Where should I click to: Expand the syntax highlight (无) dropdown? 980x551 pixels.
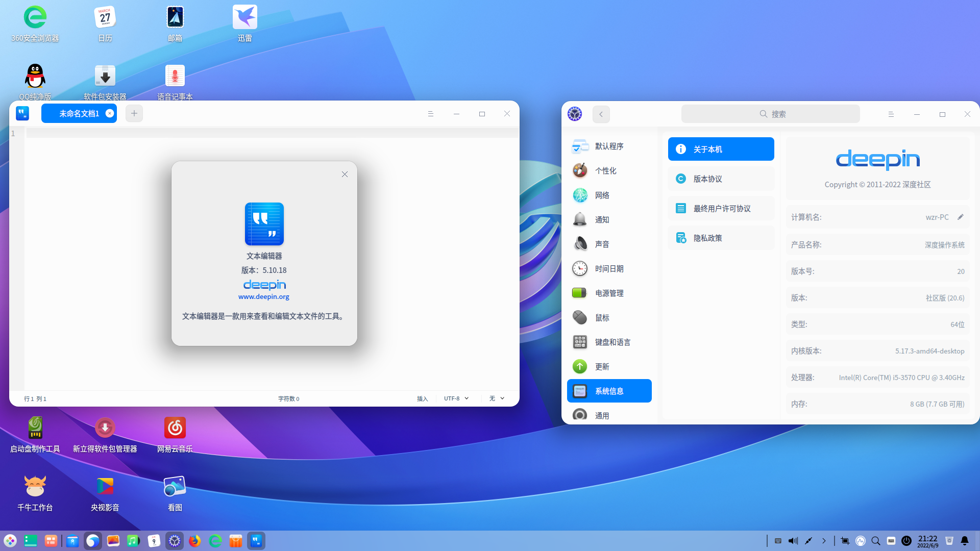[x=497, y=398]
